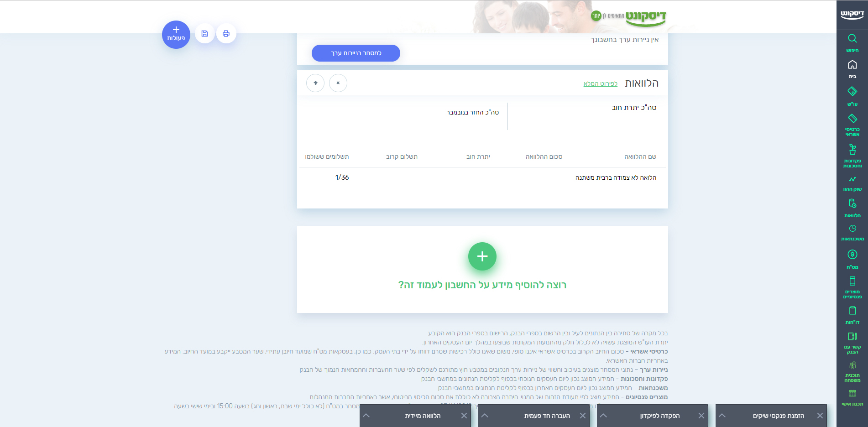Click the 'יתרת חוב' column header

[478, 156]
